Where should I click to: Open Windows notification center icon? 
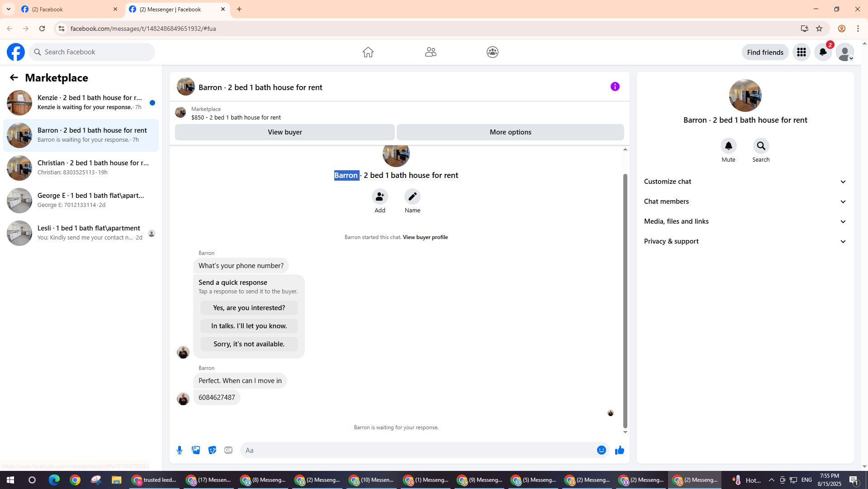point(854,480)
